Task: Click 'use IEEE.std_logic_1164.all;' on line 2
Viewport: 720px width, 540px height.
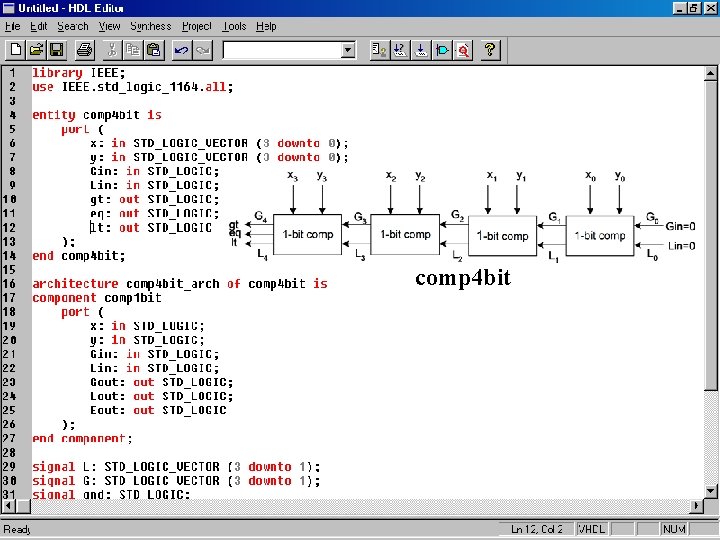Action: coord(133,87)
